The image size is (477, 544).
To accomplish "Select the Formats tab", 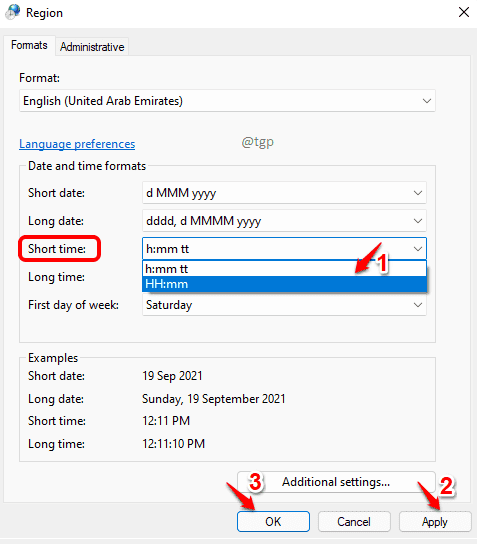I will (29, 45).
